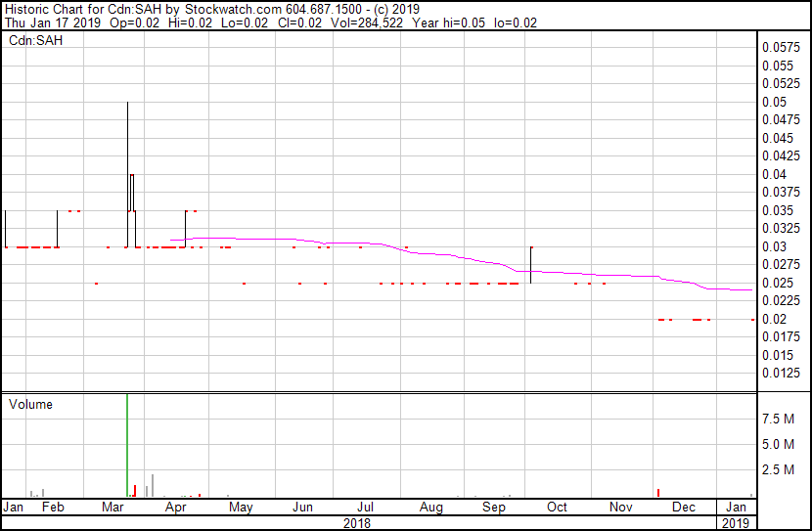Screen dimensions: 812x531
Task: Click the 0.0125 bottom price axis value
Action: pos(781,373)
